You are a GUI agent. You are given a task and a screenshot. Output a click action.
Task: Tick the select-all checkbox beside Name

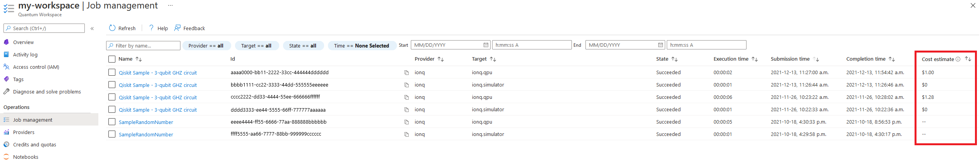coord(112,59)
